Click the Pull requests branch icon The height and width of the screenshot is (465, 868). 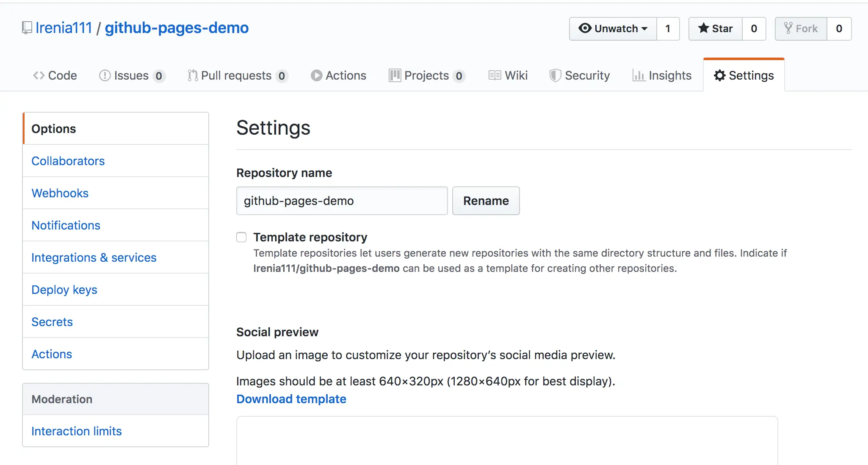pyautogui.click(x=193, y=75)
